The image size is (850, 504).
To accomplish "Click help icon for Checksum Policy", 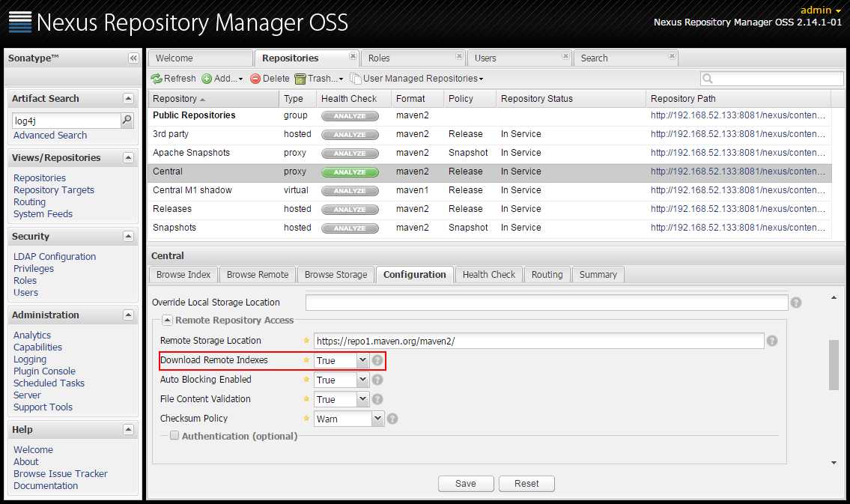I will click(392, 419).
